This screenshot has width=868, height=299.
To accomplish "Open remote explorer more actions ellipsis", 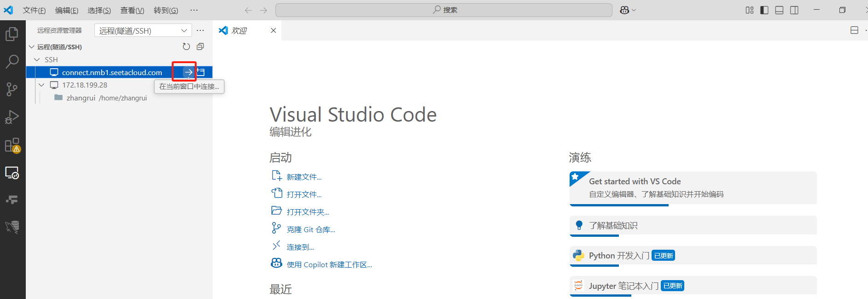I will (200, 30).
